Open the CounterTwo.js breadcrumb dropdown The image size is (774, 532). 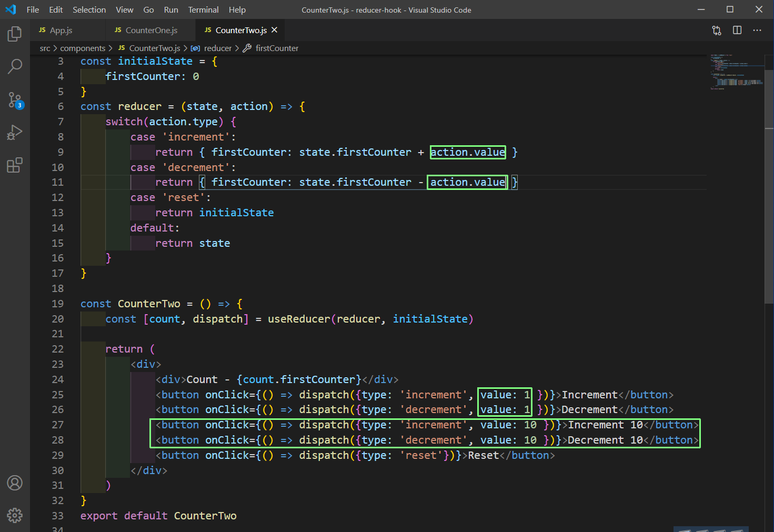tap(155, 48)
